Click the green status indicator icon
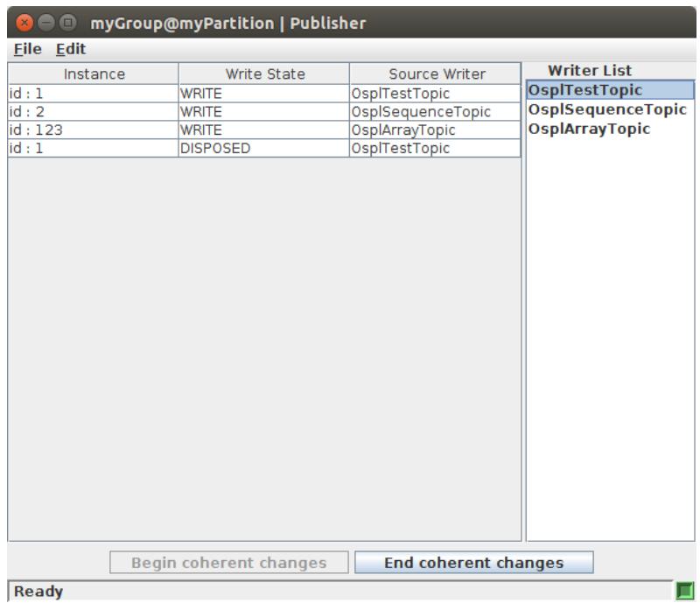Image resolution: width=700 pixels, height=603 pixels. pos(685,591)
